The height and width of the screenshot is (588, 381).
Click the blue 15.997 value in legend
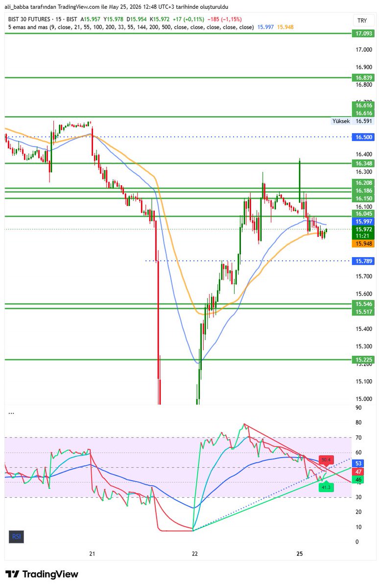click(x=265, y=26)
